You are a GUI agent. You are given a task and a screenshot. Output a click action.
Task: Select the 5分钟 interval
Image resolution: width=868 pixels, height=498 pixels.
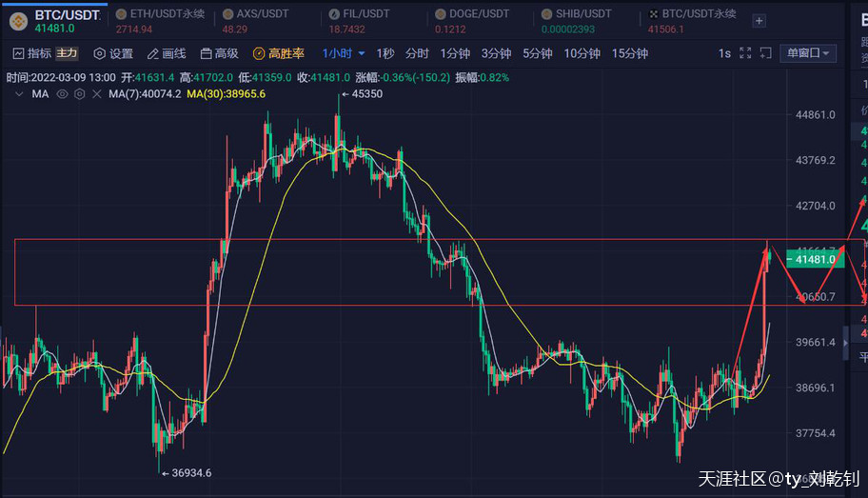pyautogui.click(x=538, y=53)
